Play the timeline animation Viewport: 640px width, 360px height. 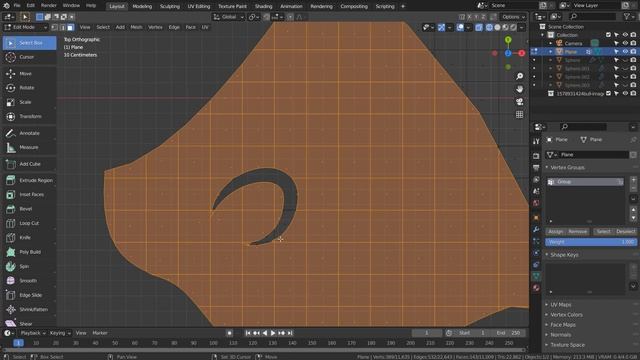click(x=273, y=333)
